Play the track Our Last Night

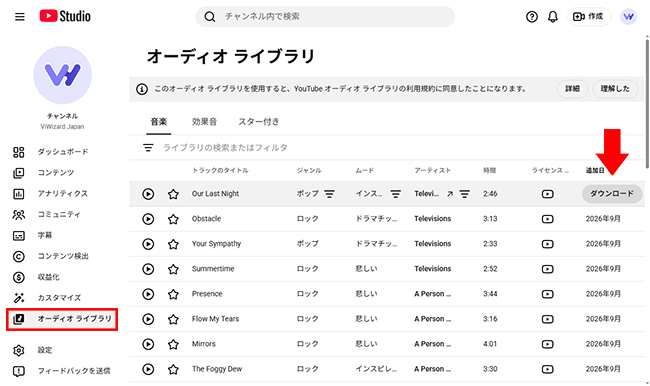[x=148, y=194]
